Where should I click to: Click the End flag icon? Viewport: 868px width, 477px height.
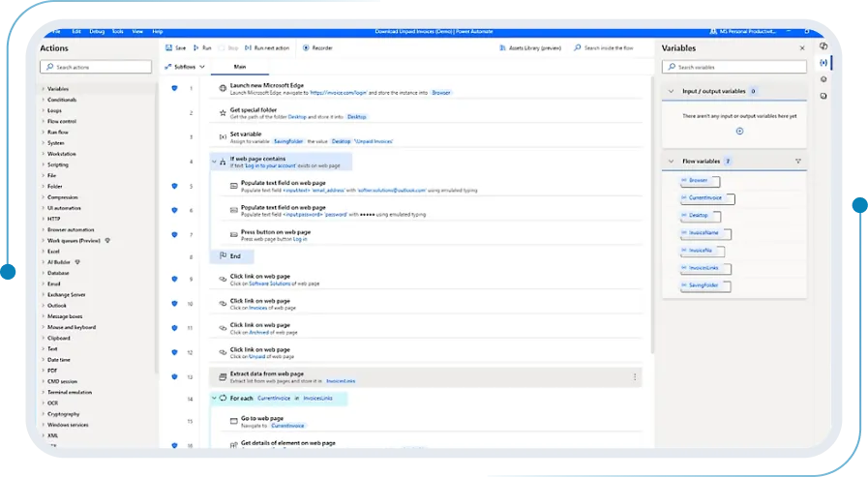223,255
